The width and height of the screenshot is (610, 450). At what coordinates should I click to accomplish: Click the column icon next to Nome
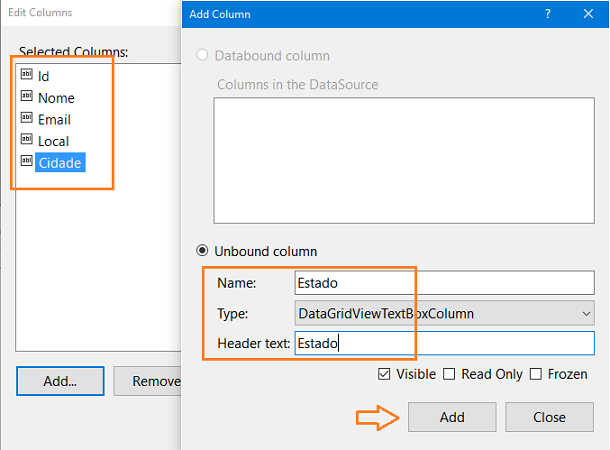pos(26,97)
